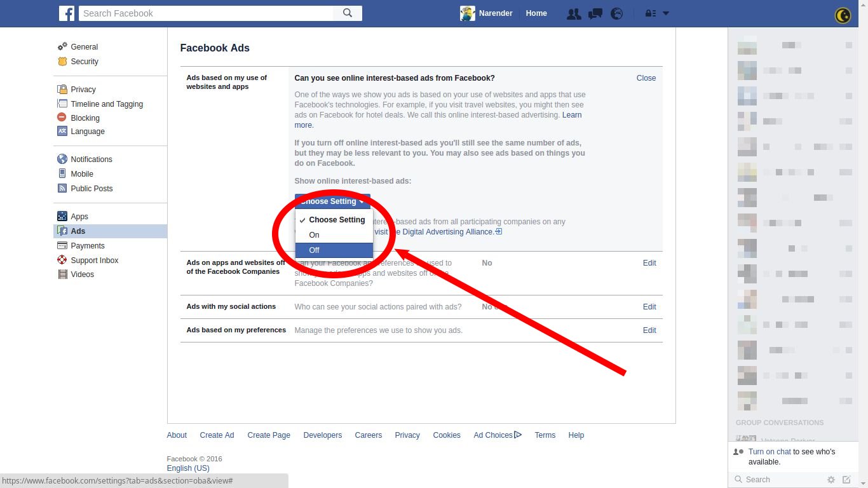Click the Facebook logo icon
This screenshot has width=868, height=488.
[67, 13]
